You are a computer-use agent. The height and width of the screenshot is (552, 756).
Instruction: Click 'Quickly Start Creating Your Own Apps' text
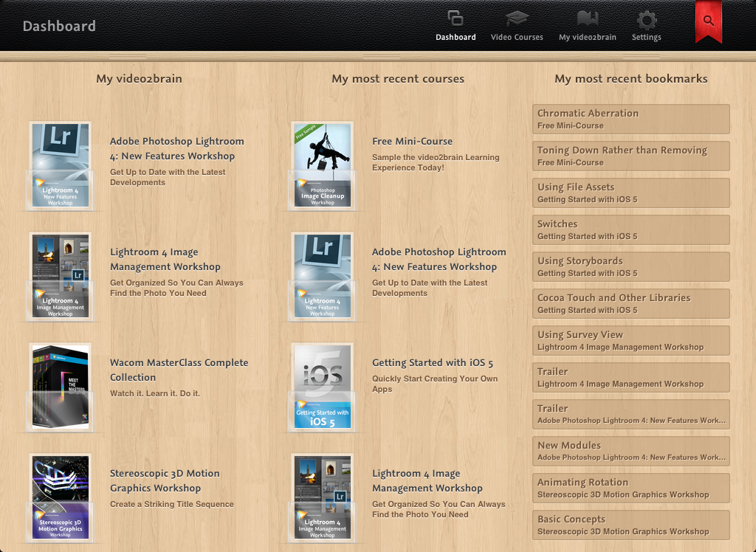point(434,384)
